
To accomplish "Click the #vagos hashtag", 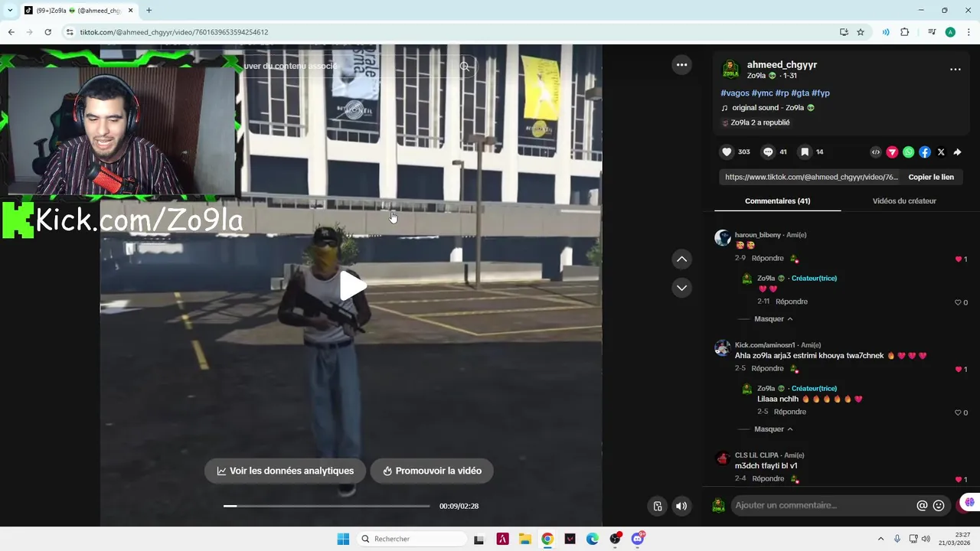I will click(x=735, y=93).
